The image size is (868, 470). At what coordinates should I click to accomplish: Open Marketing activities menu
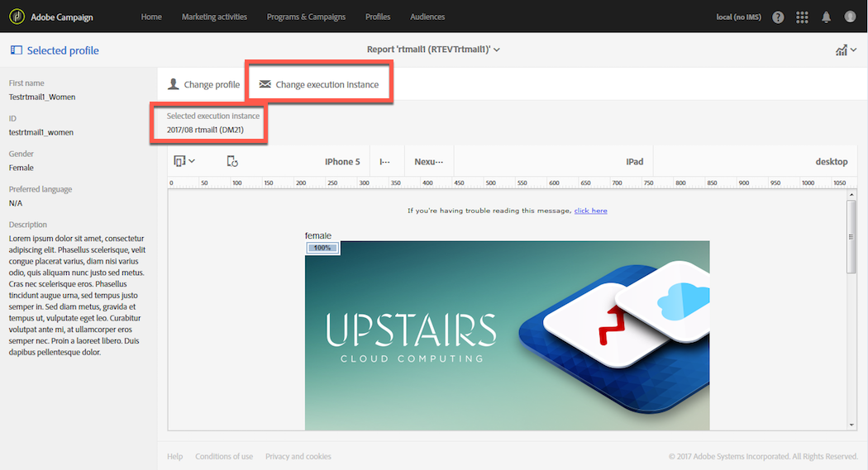click(x=214, y=17)
